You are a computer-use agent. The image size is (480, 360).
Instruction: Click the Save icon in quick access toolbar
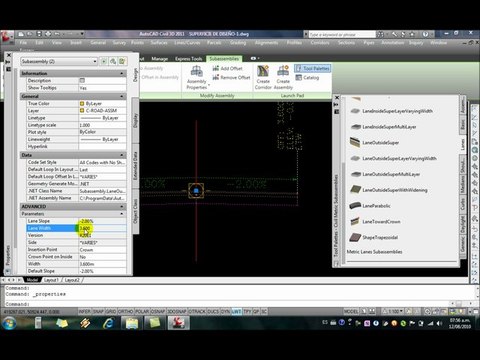coord(39,34)
